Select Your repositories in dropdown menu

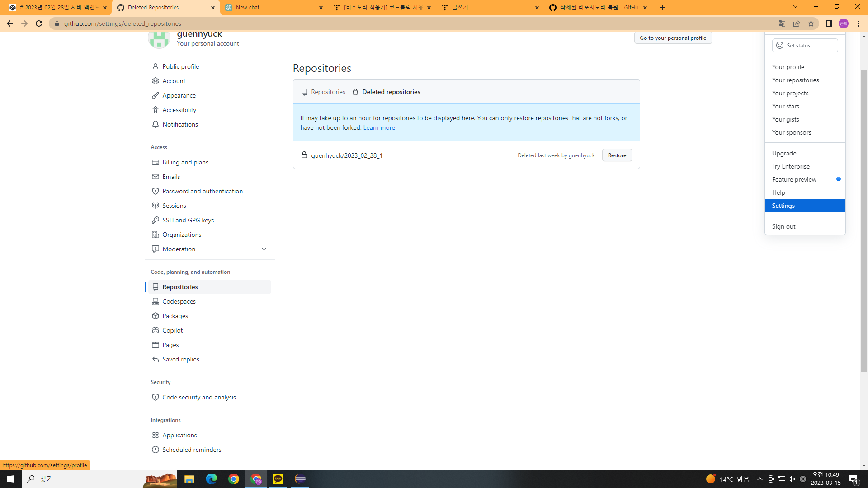pyautogui.click(x=795, y=80)
